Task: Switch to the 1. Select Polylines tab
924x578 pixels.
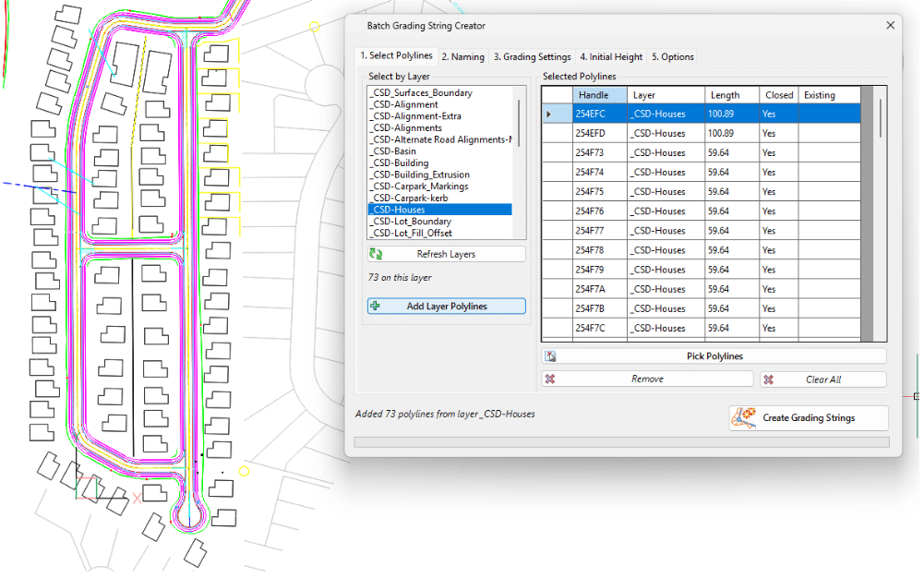Action: click(x=396, y=55)
